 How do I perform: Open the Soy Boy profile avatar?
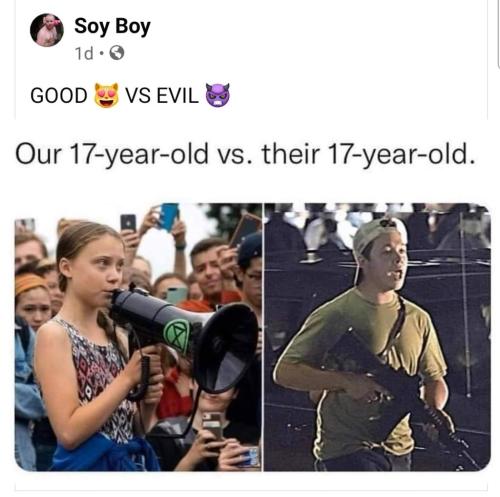pyautogui.click(x=47, y=30)
